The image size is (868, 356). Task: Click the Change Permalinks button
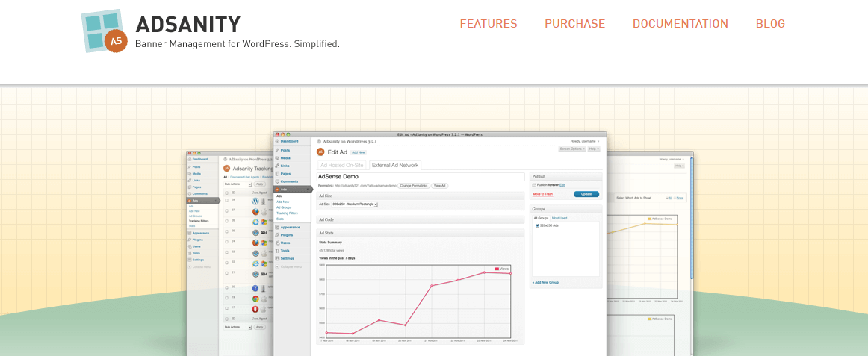coord(414,186)
